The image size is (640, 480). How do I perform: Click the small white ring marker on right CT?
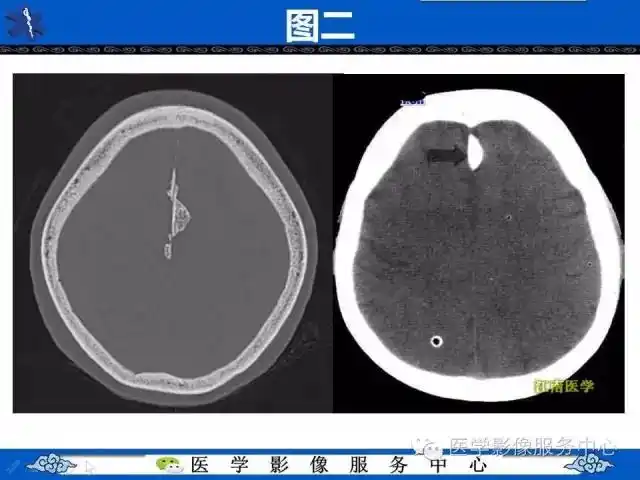coord(436,342)
